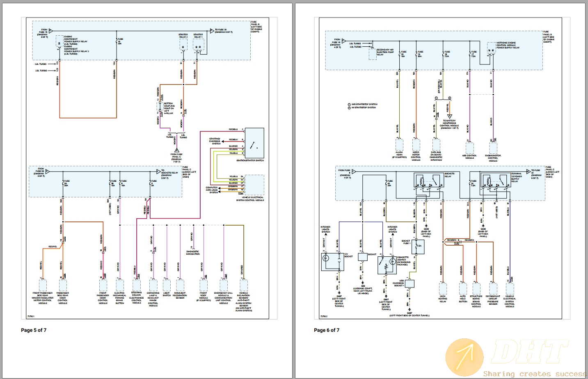The width and height of the screenshot is (588, 379).
Task: Click "ENGINE/MOTOR CONTROL MODULE" label
Action: pos(493,158)
